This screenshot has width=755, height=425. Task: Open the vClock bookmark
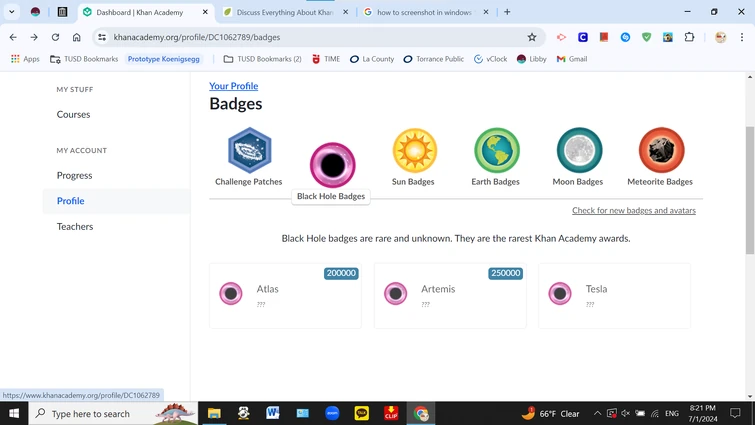490,59
